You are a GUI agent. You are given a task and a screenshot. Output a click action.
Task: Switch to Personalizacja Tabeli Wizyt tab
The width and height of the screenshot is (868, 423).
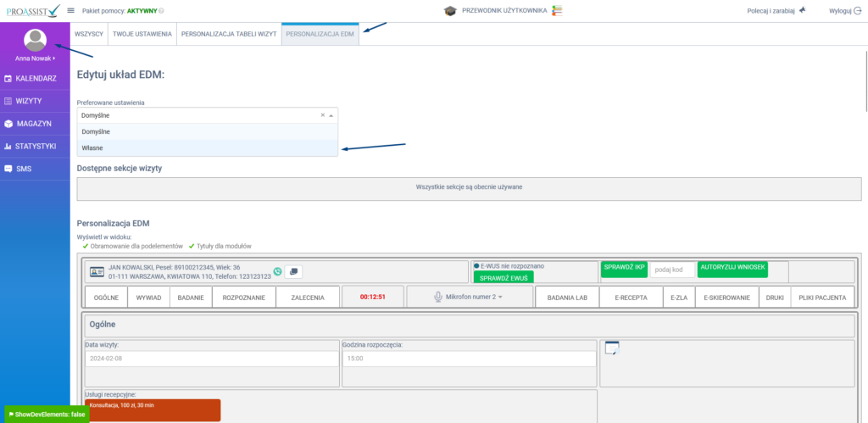tap(229, 34)
